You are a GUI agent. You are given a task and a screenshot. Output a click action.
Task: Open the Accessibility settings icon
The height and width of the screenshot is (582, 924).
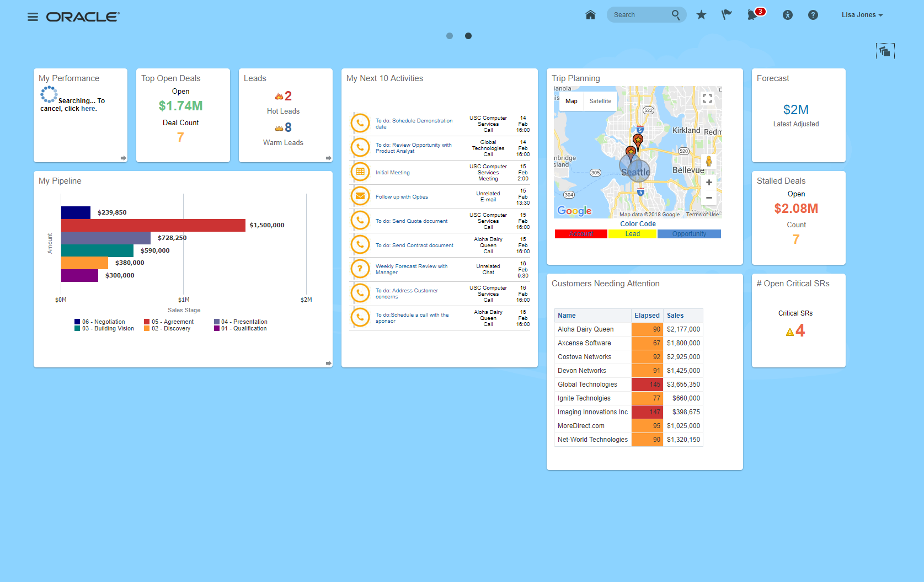(x=787, y=15)
